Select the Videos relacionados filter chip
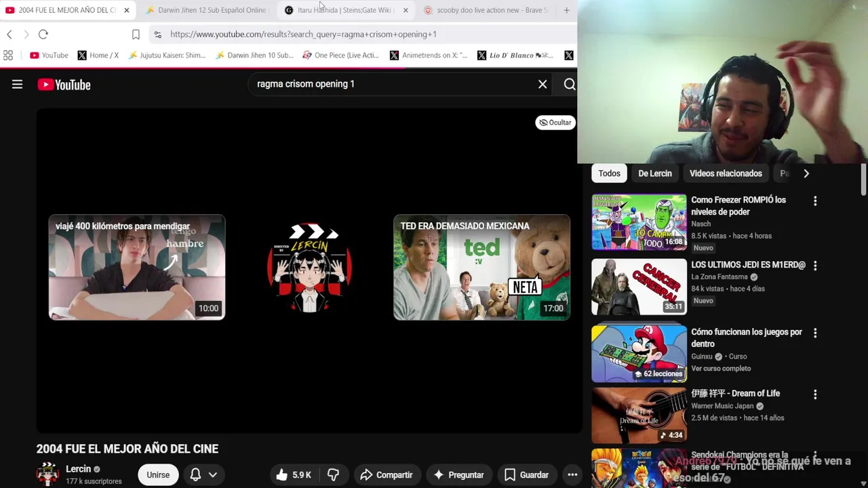This screenshot has width=868, height=488. [x=726, y=174]
